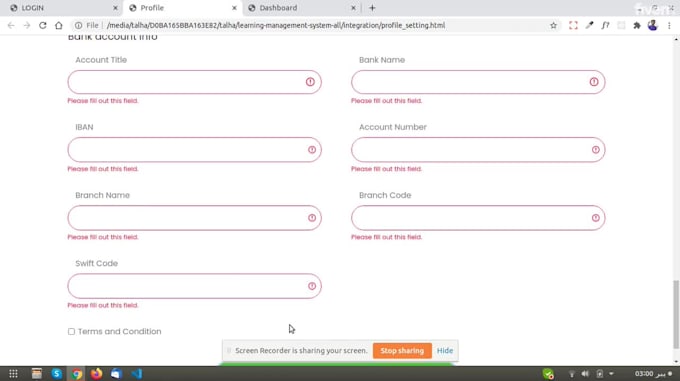This screenshot has width=680, height=381.
Task: Open the network tray icon
Action: (x=572, y=374)
